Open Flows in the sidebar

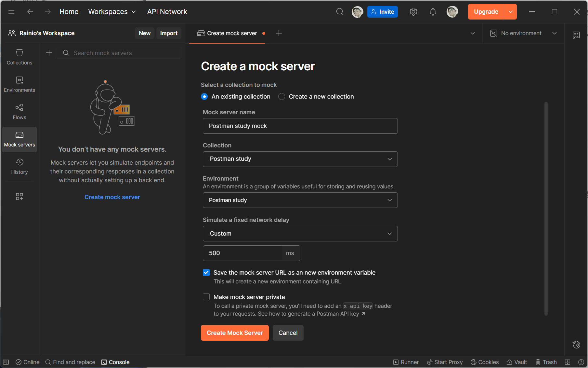20,112
